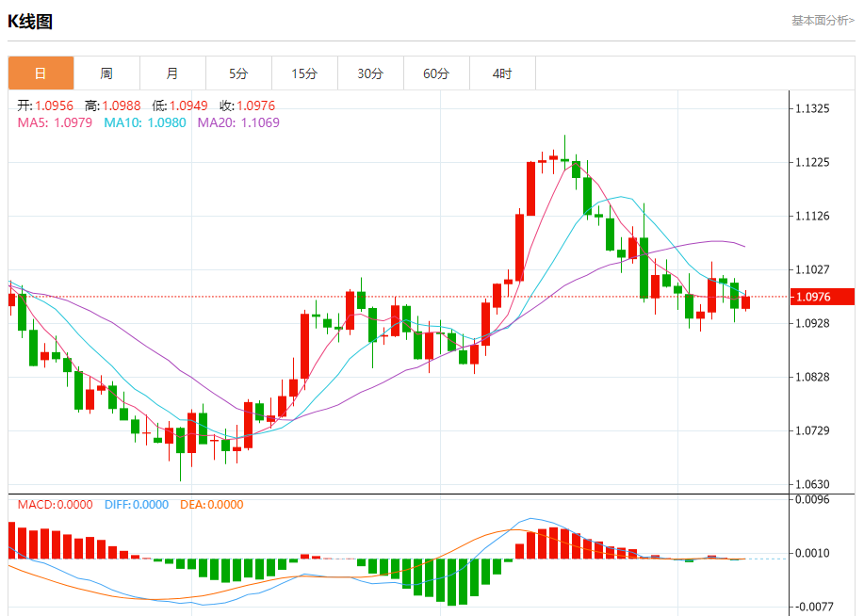This screenshot has height=616, width=864.
Task: Click the K线图 heading
Action: (x=30, y=22)
